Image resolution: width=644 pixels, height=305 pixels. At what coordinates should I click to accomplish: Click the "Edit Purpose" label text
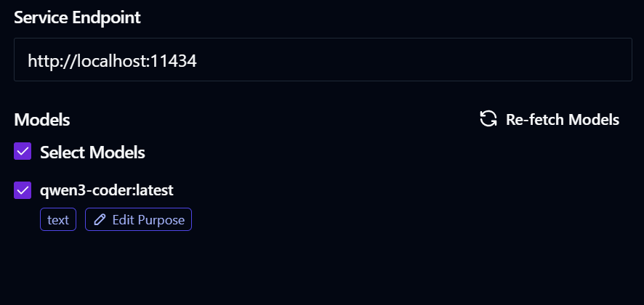click(x=148, y=220)
